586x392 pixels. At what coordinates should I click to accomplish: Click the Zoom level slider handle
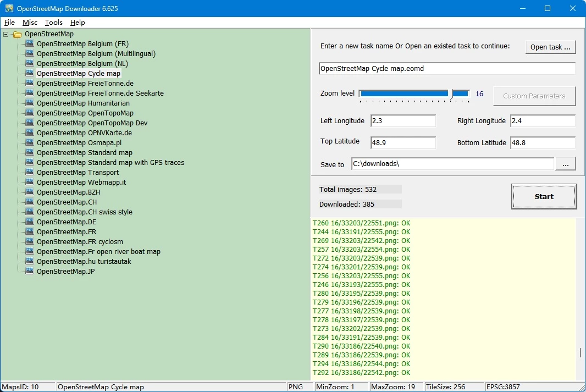coord(452,94)
